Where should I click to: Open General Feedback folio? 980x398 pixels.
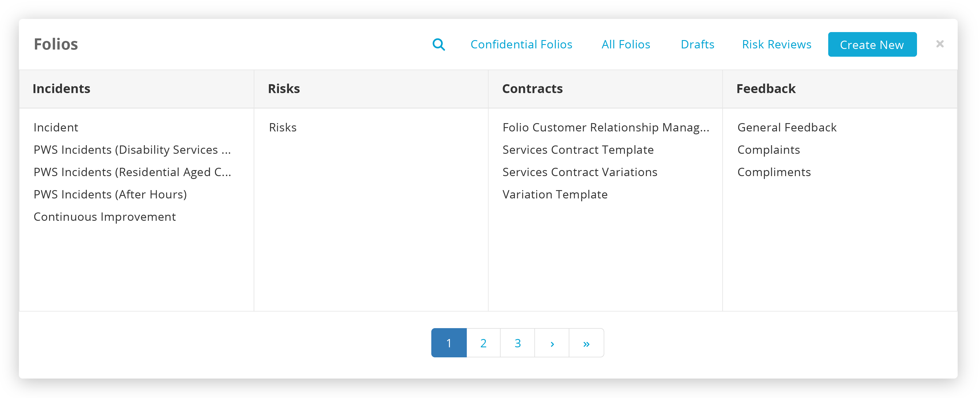[787, 127]
